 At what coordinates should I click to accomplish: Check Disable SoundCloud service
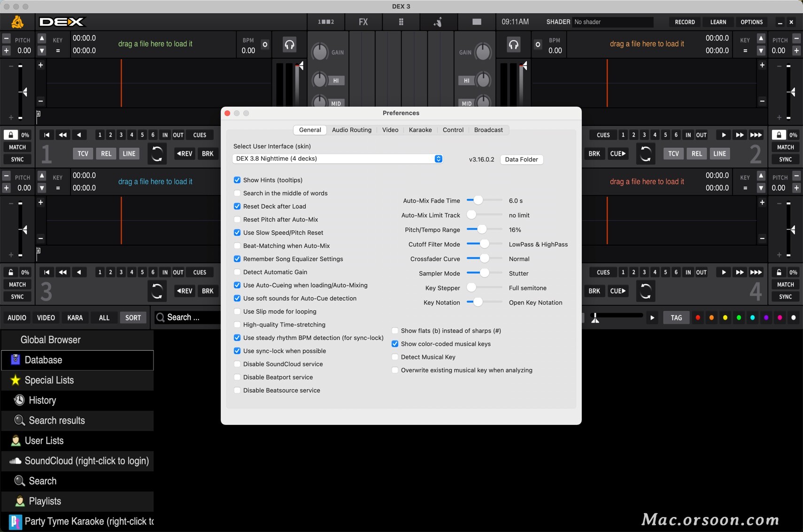tap(237, 364)
